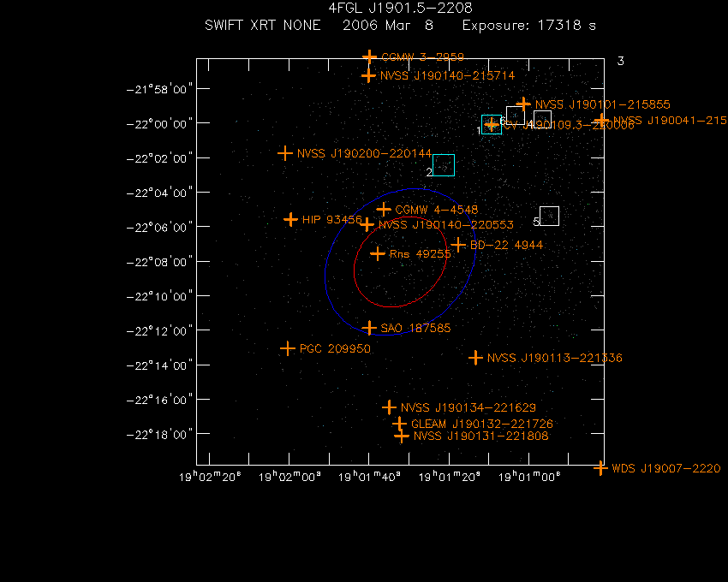Screen dimensions: 728x582
Task: Select the declination label -22°16'00"
Action: pos(159,400)
